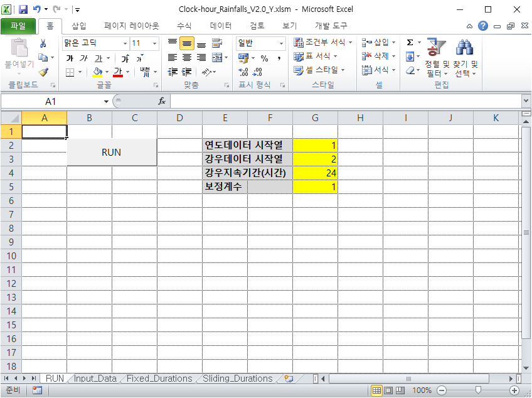Open font size 11 dropdown
This screenshot has height=398, width=532.
[155, 43]
